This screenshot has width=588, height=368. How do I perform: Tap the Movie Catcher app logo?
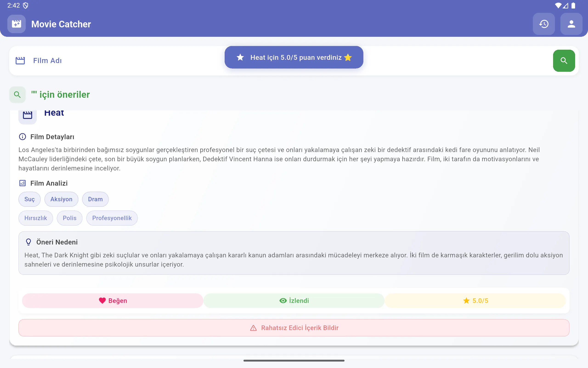17,24
